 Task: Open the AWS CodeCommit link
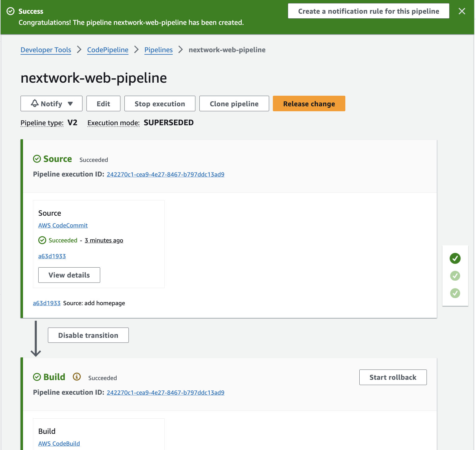pos(63,225)
